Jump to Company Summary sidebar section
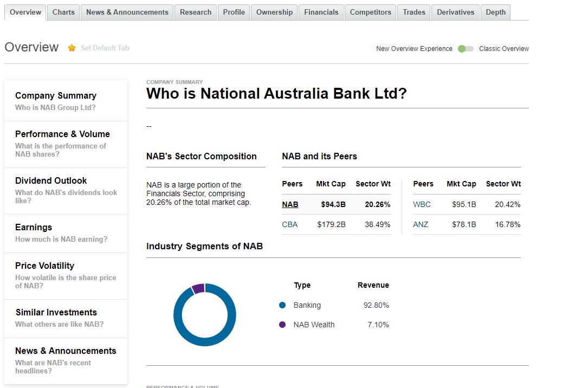The width and height of the screenshot is (588, 388). [66, 101]
